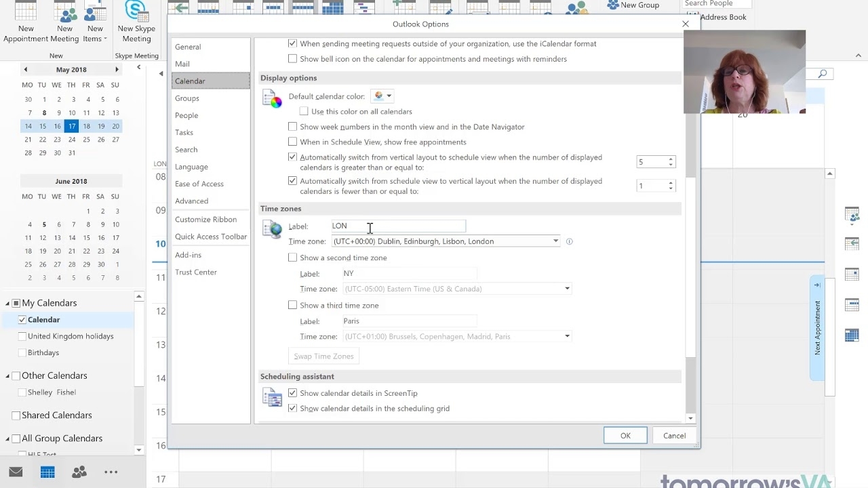This screenshot has height=488, width=868.
Task: Toggle the iCalendar format checkbox
Action: (x=292, y=43)
